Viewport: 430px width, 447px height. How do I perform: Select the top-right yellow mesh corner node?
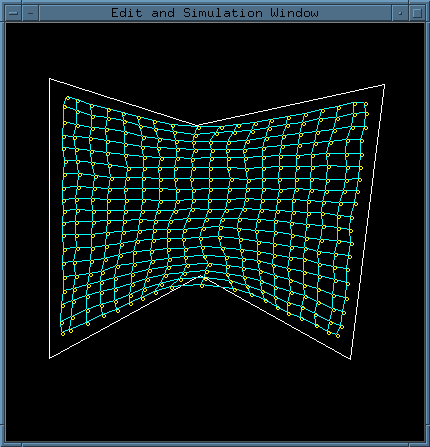click(366, 104)
